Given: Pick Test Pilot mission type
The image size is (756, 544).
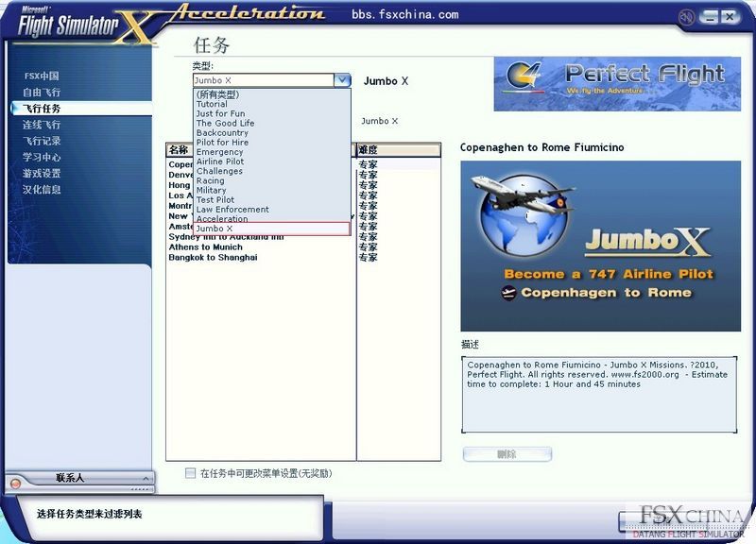Looking at the screenshot, I should point(272,200).
